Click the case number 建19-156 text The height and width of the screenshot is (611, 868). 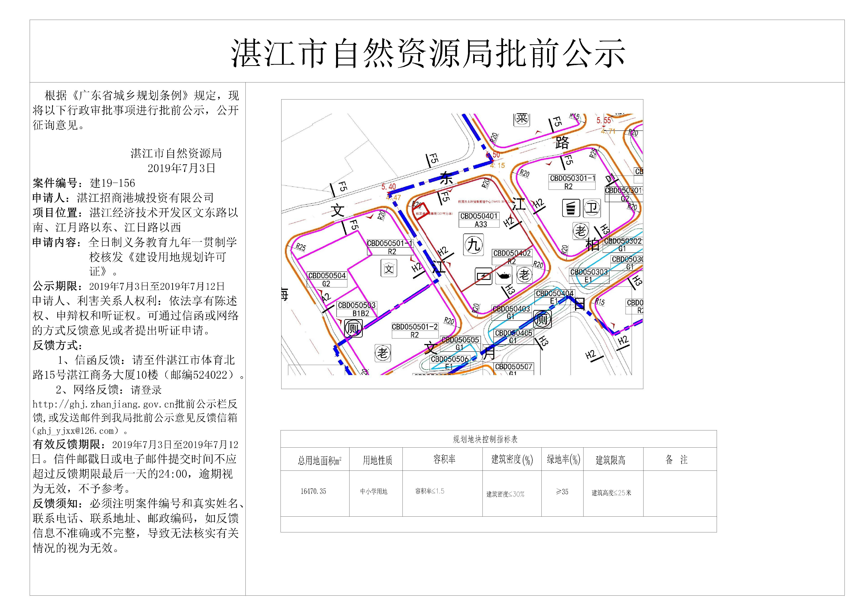[x=112, y=183]
